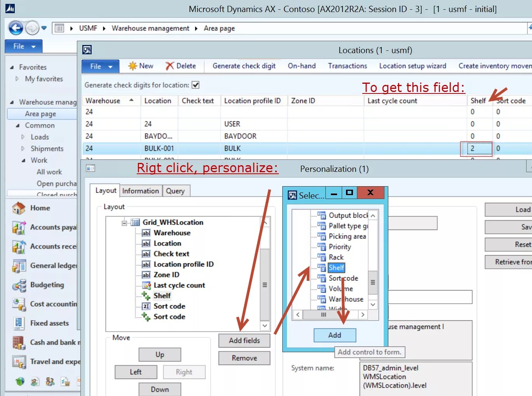The image size is (532, 396).
Task: Switch to the Information tab
Action: (x=141, y=191)
